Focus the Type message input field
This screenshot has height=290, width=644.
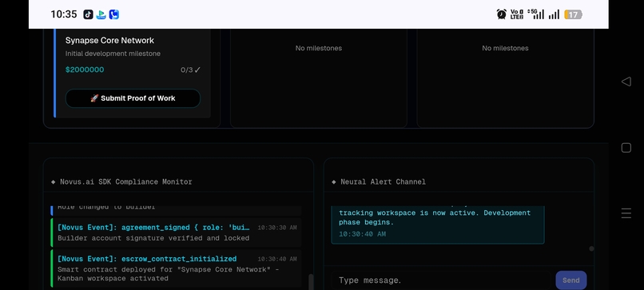point(441,280)
